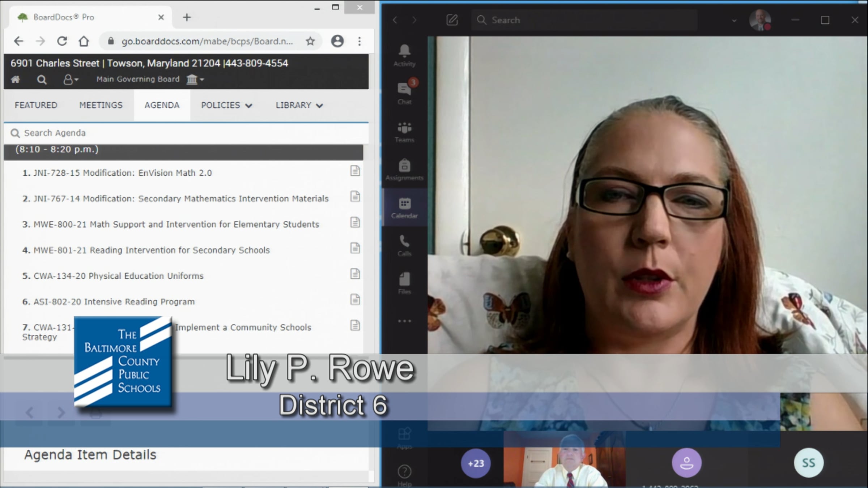Open document icon for JNI-767-14 item
868x488 pixels.
pos(355,196)
